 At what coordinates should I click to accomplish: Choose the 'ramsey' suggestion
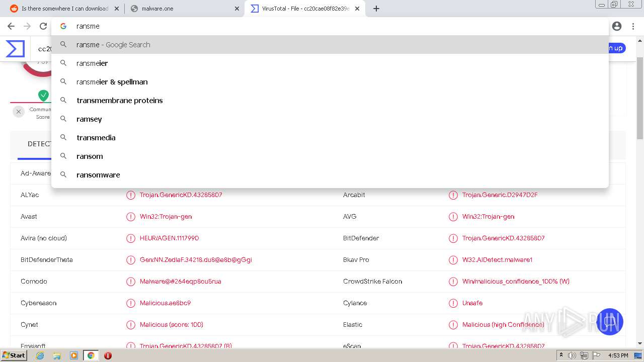[x=330, y=119]
